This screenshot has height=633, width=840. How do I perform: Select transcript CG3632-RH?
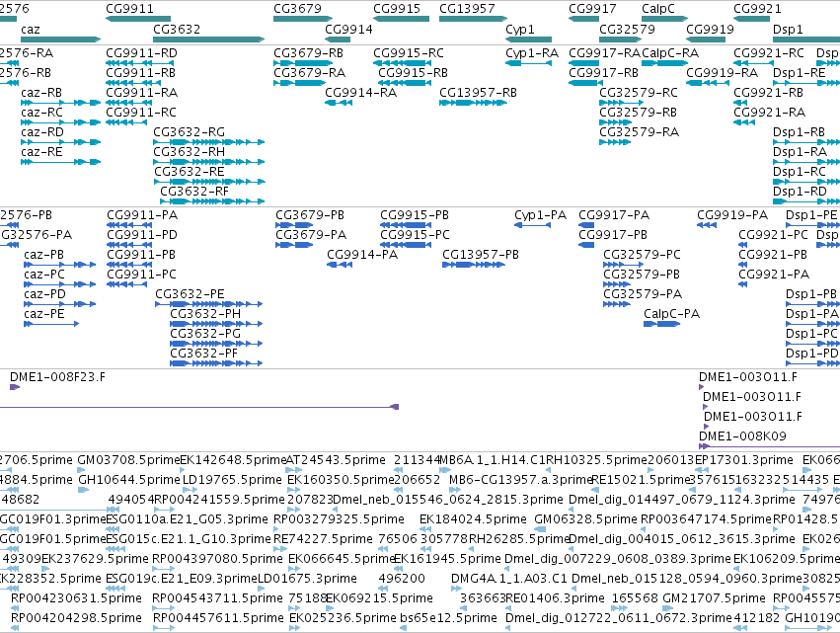click(x=190, y=152)
